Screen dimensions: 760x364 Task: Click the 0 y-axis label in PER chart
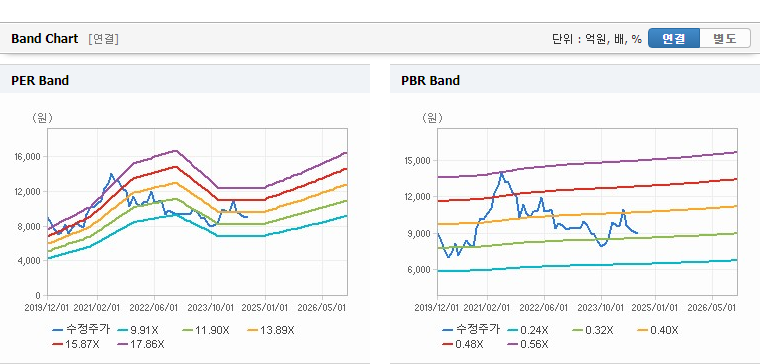coord(39,295)
